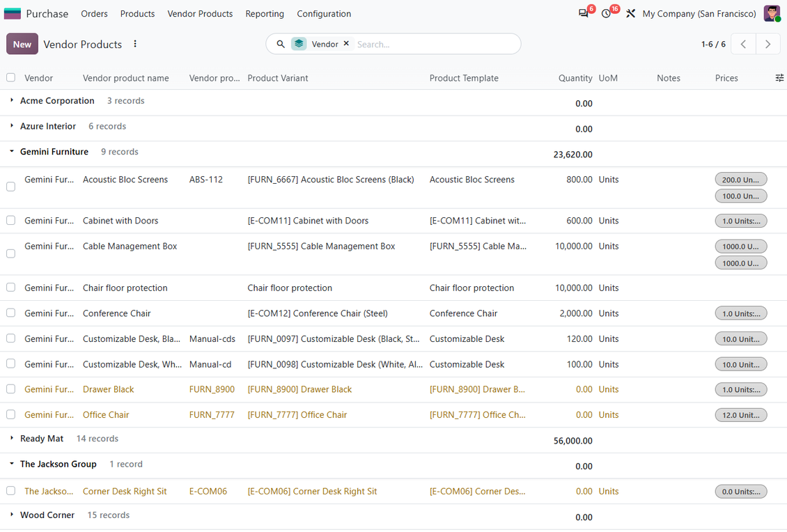This screenshot has height=532, width=787.
Task: Focus the search input field
Action: click(435, 44)
